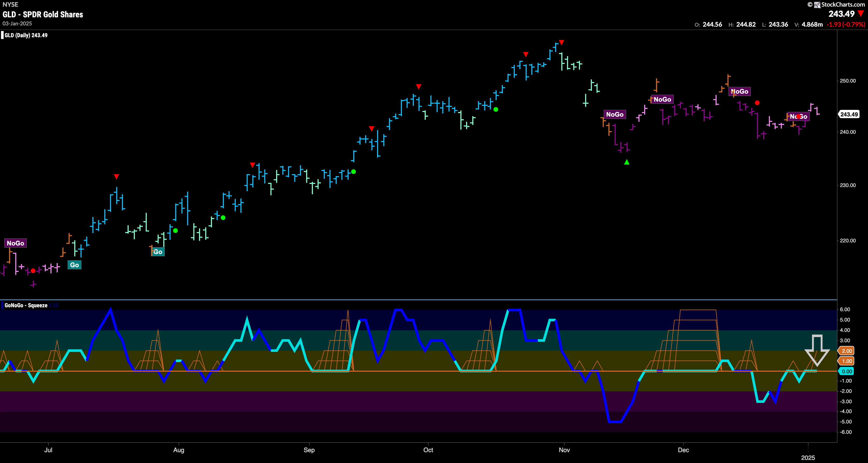Click the GLD - SPDR Gold Shares title
The width and height of the screenshot is (868, 463).
[x=43, y=14]
